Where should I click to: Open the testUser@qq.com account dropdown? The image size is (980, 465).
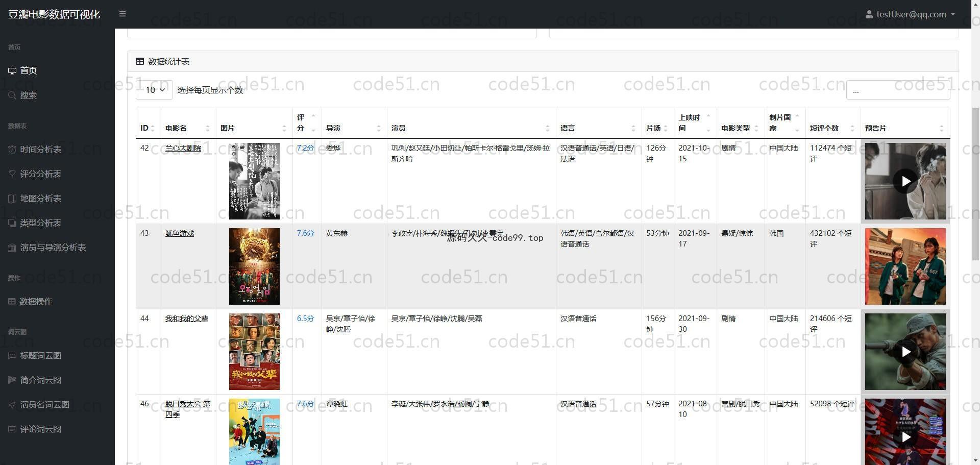tap(910, 14)
